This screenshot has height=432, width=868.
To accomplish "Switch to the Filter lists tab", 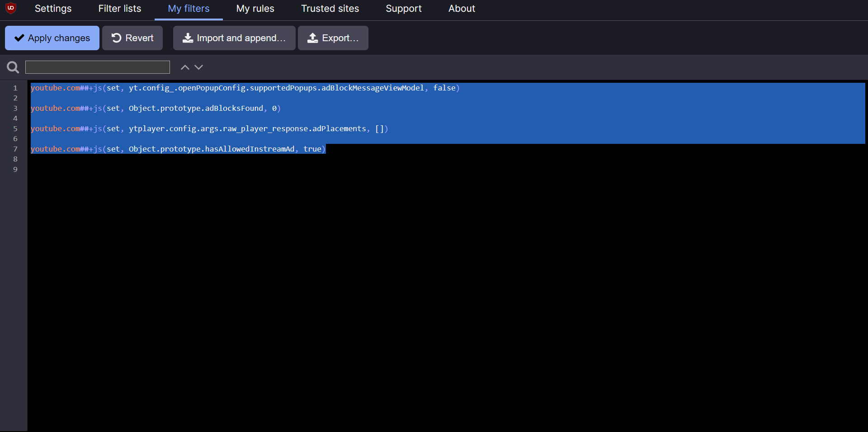I will (x=120, y=9).
